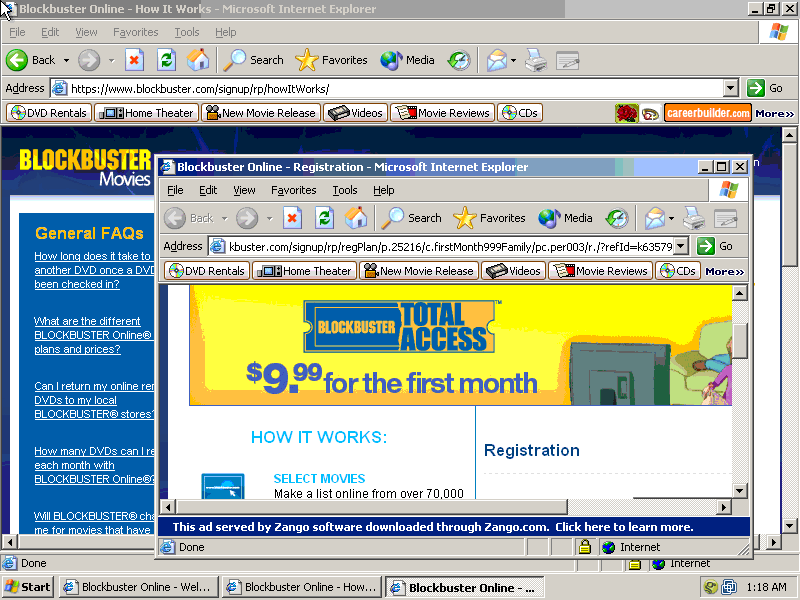This screenshot has height=600, width=800.
Task: Click Refresh icon in Registration window
Action: click(324, 218)
